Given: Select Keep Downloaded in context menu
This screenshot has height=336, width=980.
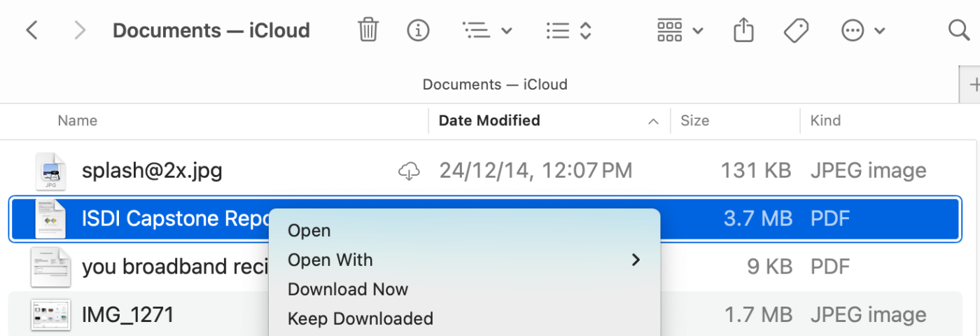Looking at the screenshot, I should pos(360,318).
